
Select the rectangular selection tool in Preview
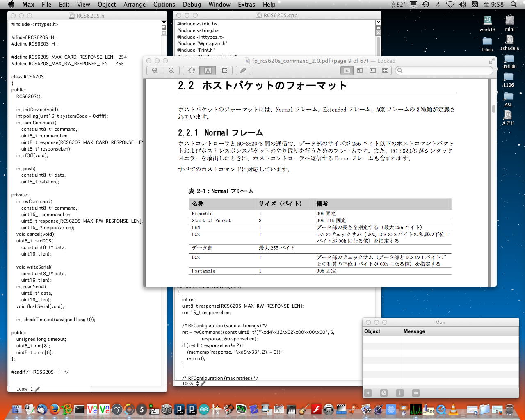click(224, 71)
